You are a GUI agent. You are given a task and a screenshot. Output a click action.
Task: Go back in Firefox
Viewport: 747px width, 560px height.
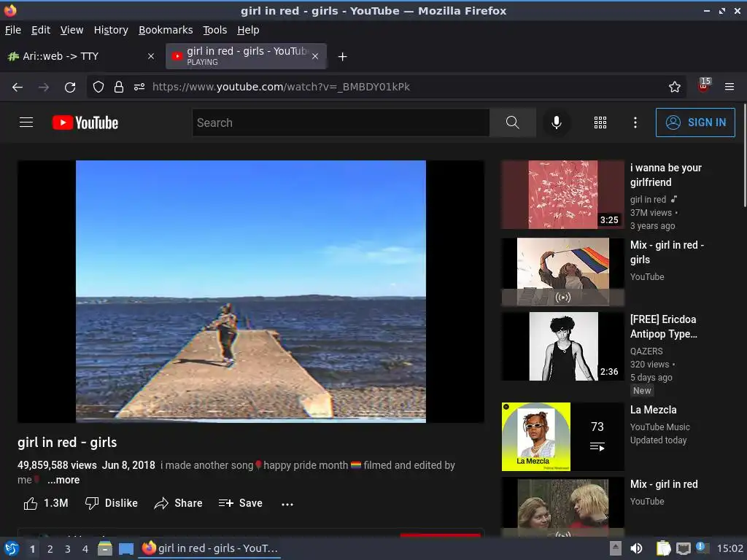pos(18,87)
